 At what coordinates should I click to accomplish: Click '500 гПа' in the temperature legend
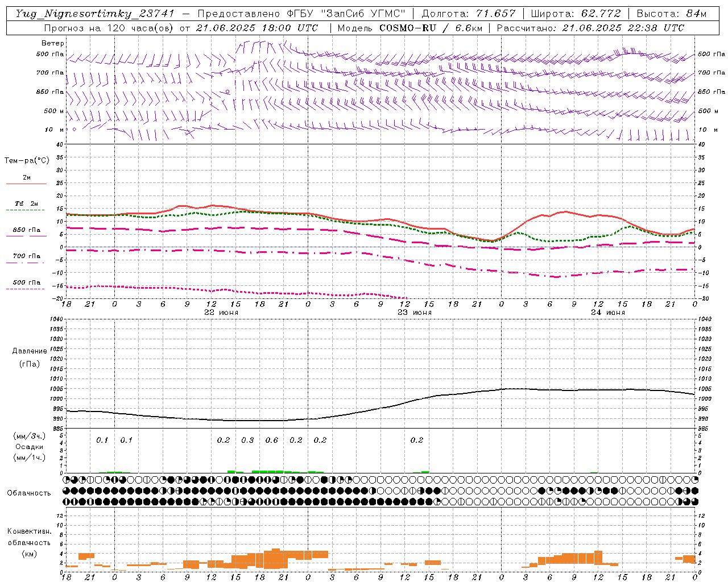[27, 282]
